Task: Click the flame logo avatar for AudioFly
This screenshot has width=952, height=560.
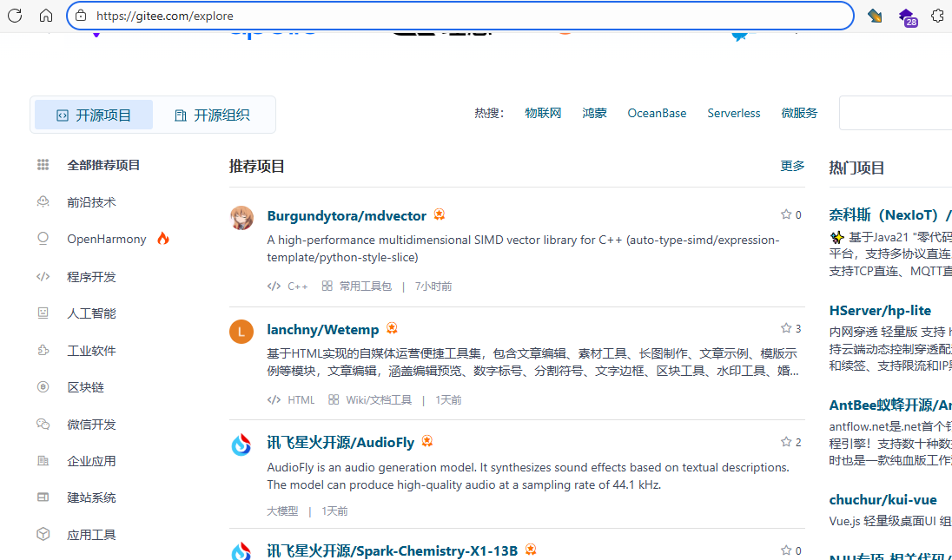Action: 241,445
